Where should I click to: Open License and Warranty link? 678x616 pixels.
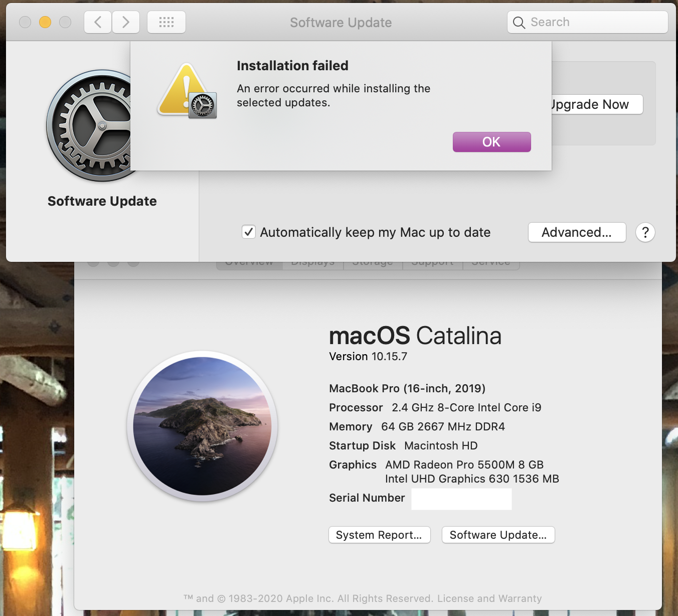coord(489,598)
